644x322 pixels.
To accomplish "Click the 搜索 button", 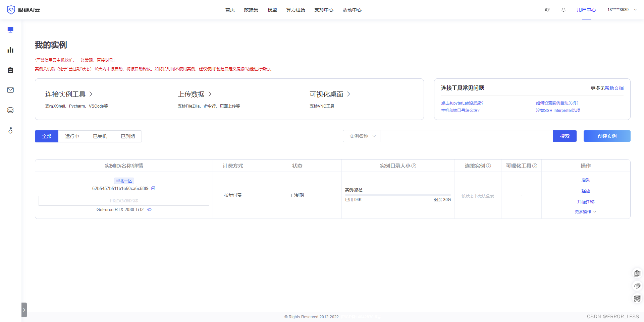I will tap(565, 136).
